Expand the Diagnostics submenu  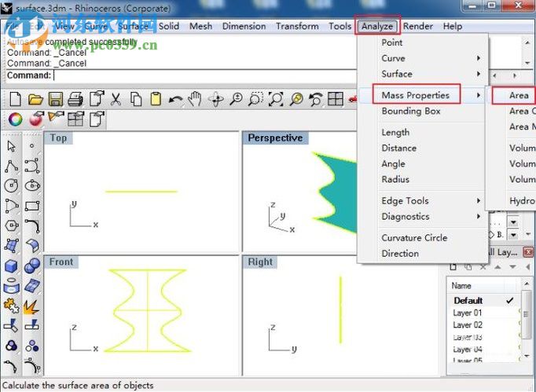point(423,216)
